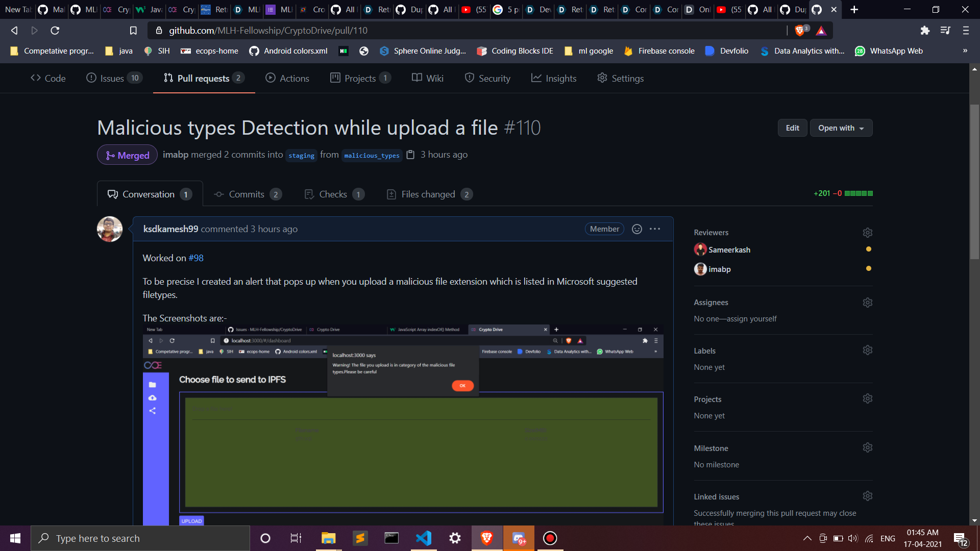
Task: Open Visual Studio Code from the taskbar
Action: [423, 538]
